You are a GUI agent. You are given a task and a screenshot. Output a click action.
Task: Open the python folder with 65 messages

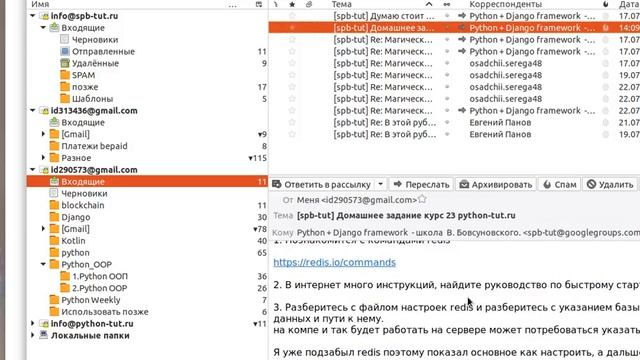(x=75, y=253)
